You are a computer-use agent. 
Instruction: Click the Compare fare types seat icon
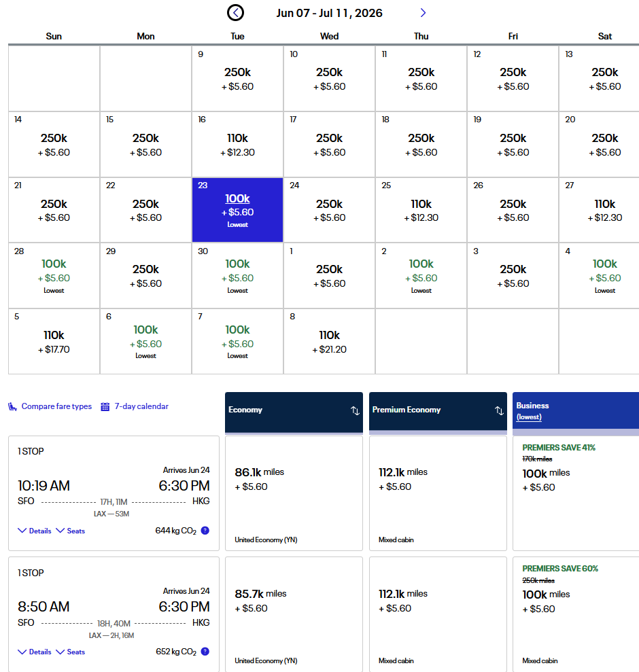pos(12,406)
